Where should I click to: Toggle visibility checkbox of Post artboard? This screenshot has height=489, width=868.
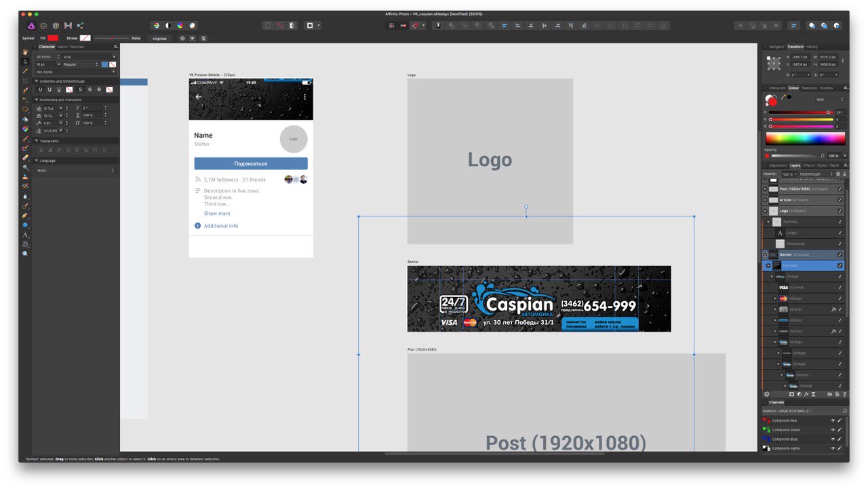(x=840, y=189)
